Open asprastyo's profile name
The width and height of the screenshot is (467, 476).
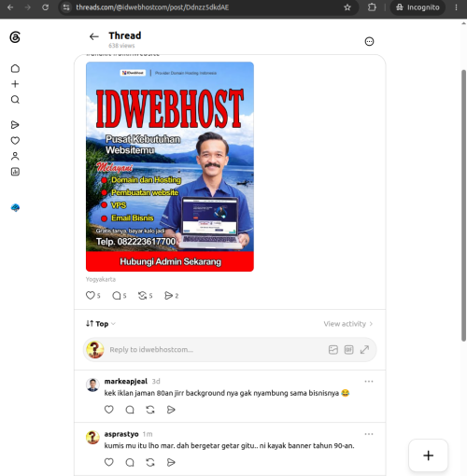(x=121, y=434)
